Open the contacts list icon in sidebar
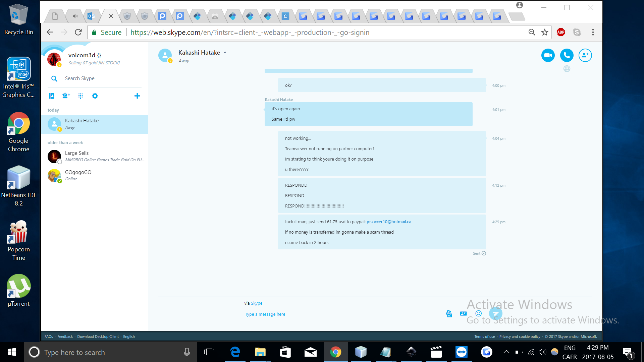 [52, 96]
